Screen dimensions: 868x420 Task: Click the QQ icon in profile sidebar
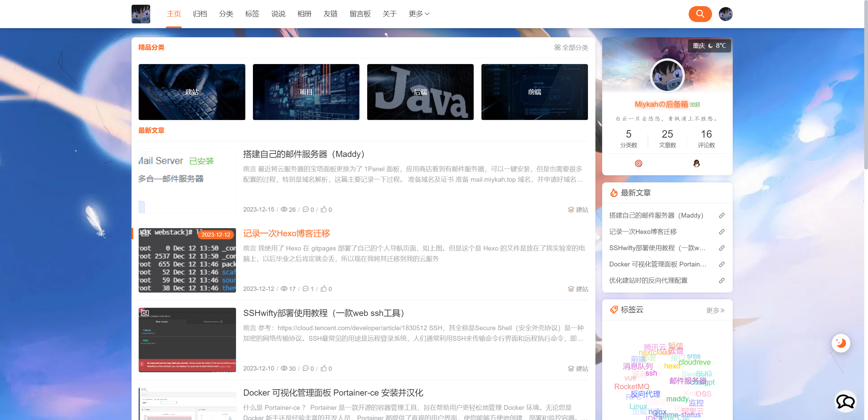point(697,163)
